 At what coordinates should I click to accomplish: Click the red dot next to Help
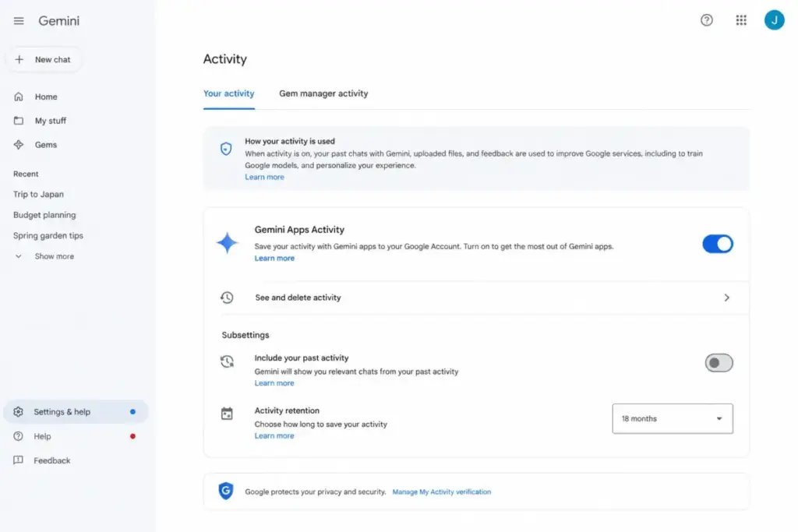coord(132,436)
